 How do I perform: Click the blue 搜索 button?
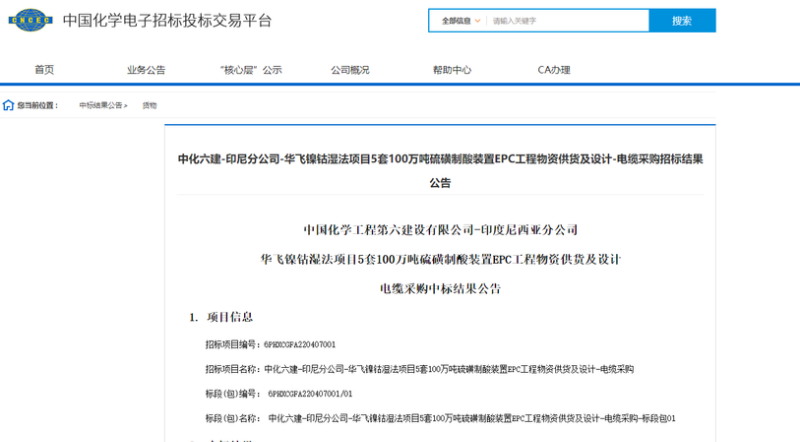click(x=682, y=20)
